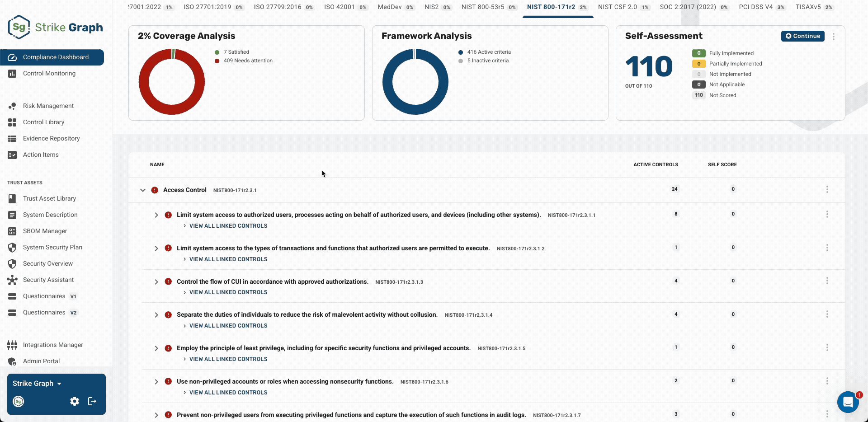View all linked controls for least privilege criterion
This screenshot has height=422, width=868.
225,359
